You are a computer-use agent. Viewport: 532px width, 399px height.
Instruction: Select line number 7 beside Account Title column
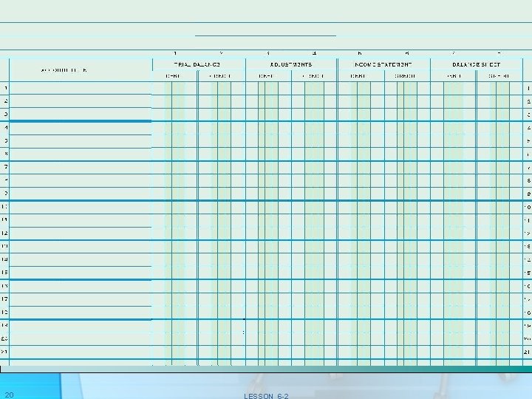click(6, 167)
